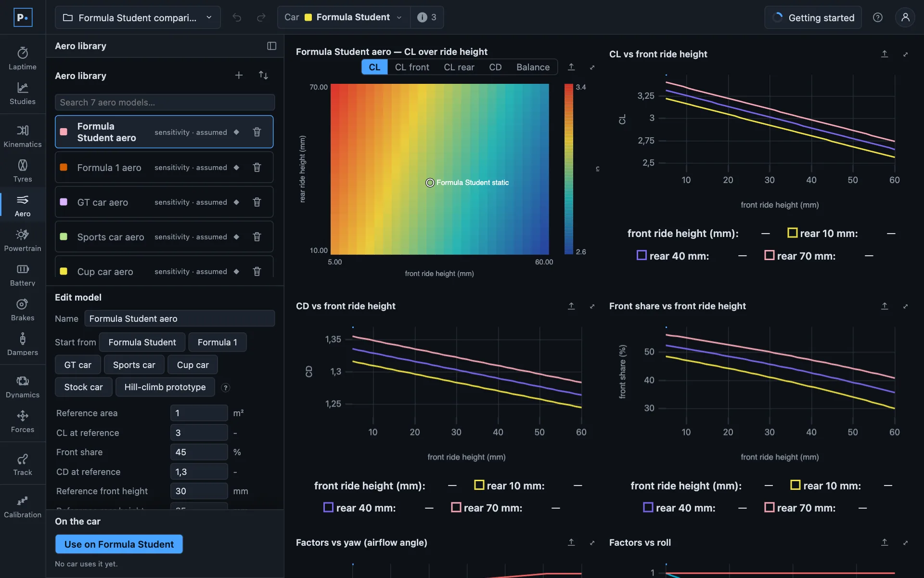Add a new aero model with plus icon
This screenshot has width=924, height=578.
239,75
